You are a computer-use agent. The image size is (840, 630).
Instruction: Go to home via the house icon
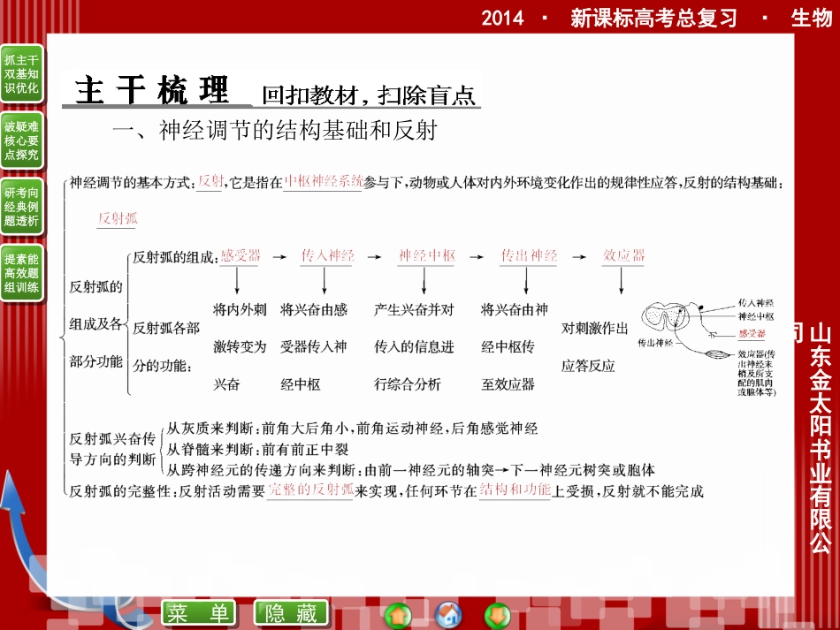(448, 615)
